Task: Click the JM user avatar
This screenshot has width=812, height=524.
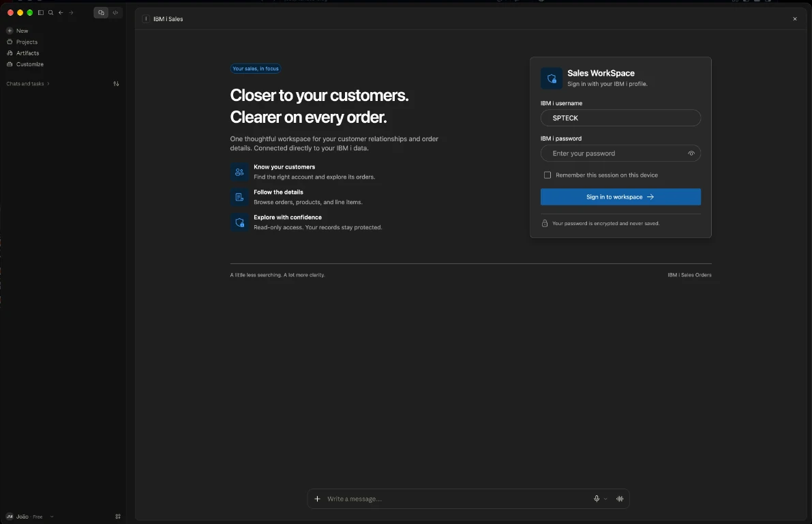Action: pyautogui.click(x=10, y=516)
